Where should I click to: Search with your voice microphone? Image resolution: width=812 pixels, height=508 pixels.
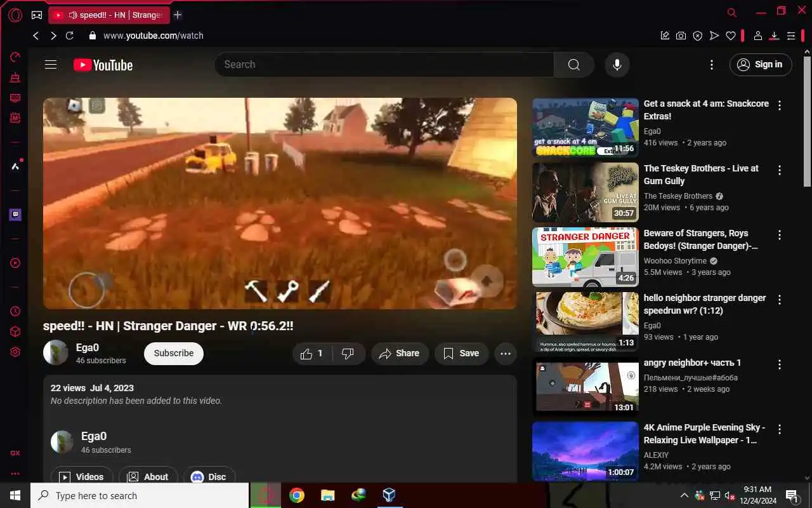point(617,64)
